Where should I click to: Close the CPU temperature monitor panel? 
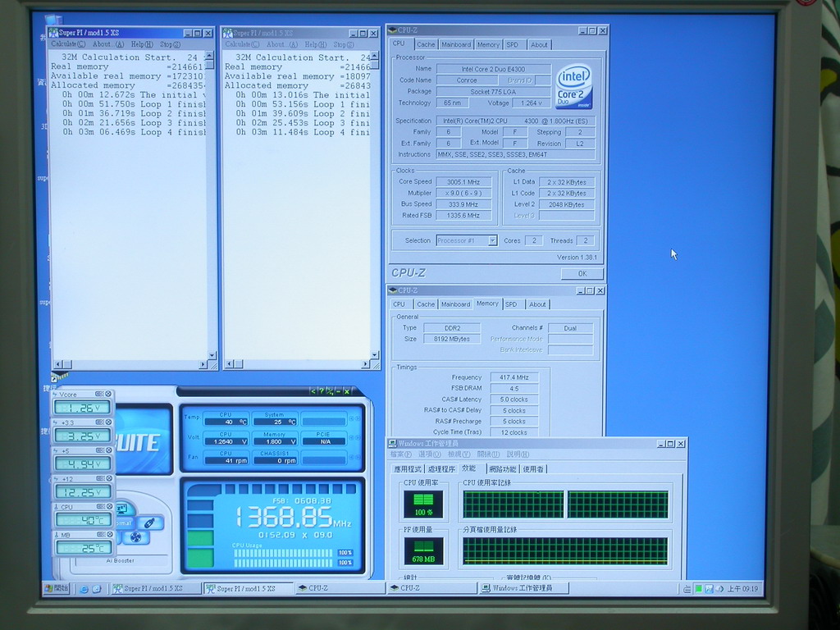coord(108,506)
